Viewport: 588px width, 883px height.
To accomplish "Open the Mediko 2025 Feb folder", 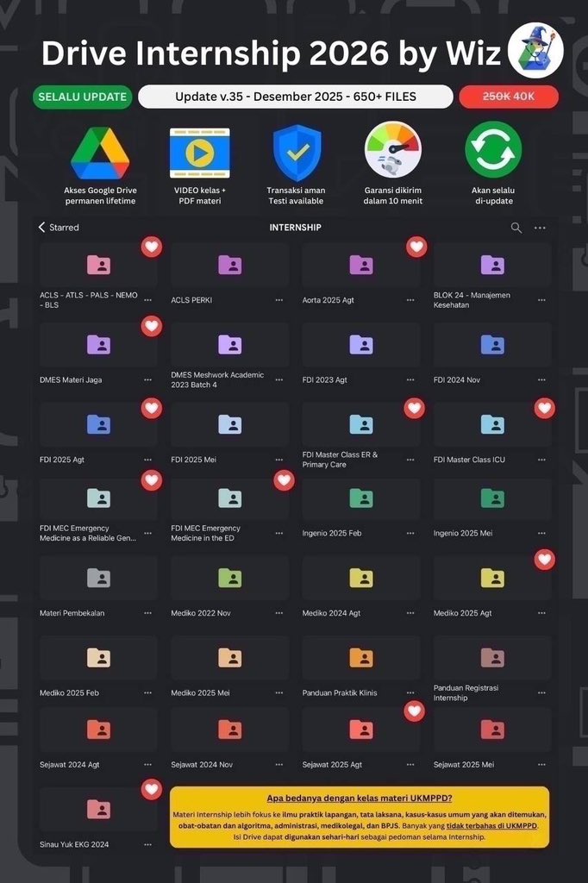I will (x=98, y=668).
